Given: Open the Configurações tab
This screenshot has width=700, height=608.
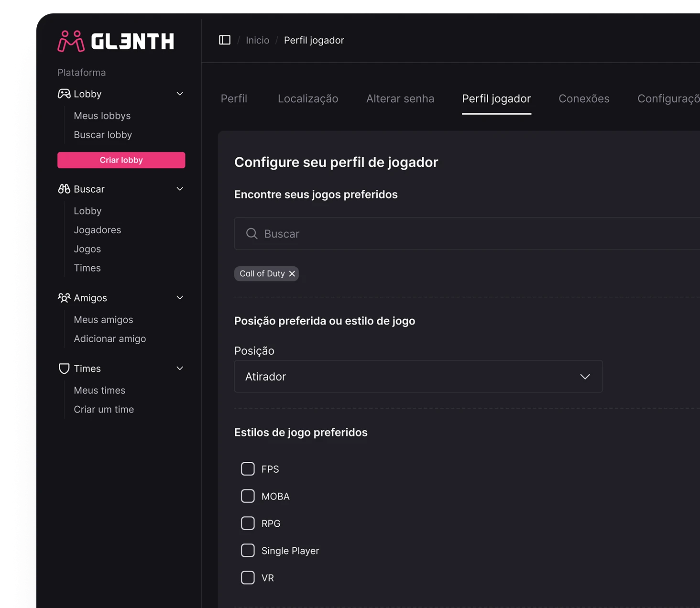Looking at the screenshot, I should click(x=668, y=99).
